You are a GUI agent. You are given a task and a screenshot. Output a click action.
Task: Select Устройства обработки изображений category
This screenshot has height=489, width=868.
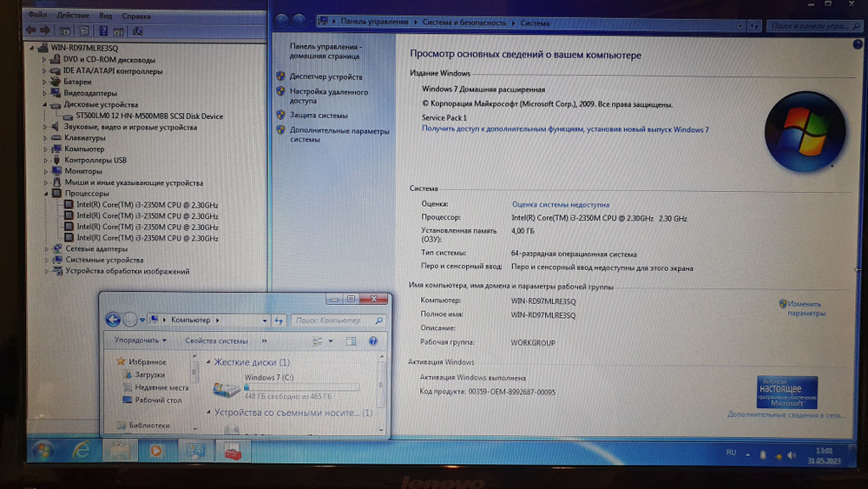(128, 271)
